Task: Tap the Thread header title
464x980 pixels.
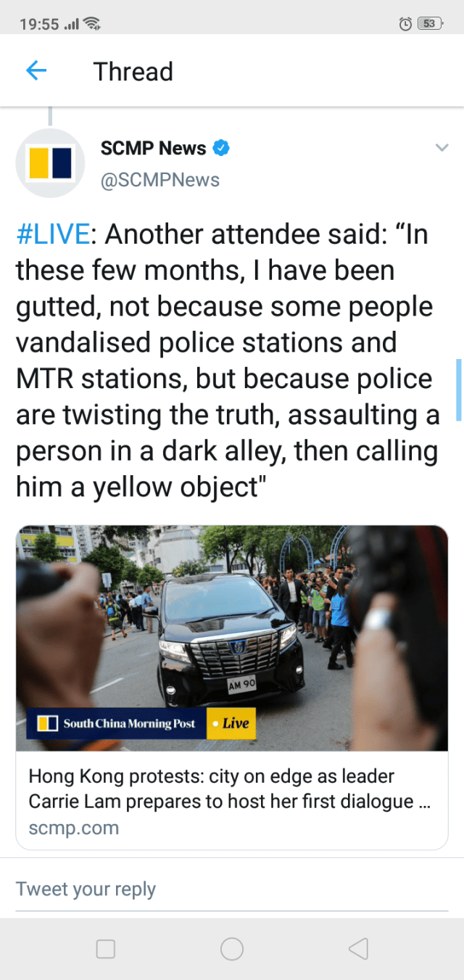Action: pyautogui.click(x=133, y=72)
